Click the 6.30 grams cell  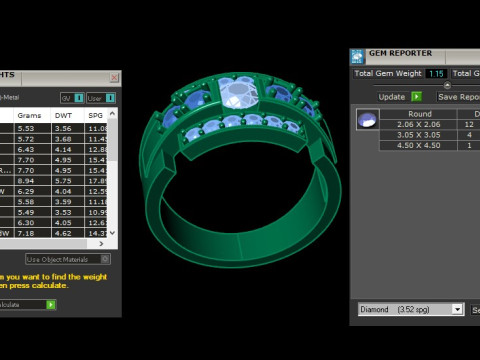coord(32,223)
